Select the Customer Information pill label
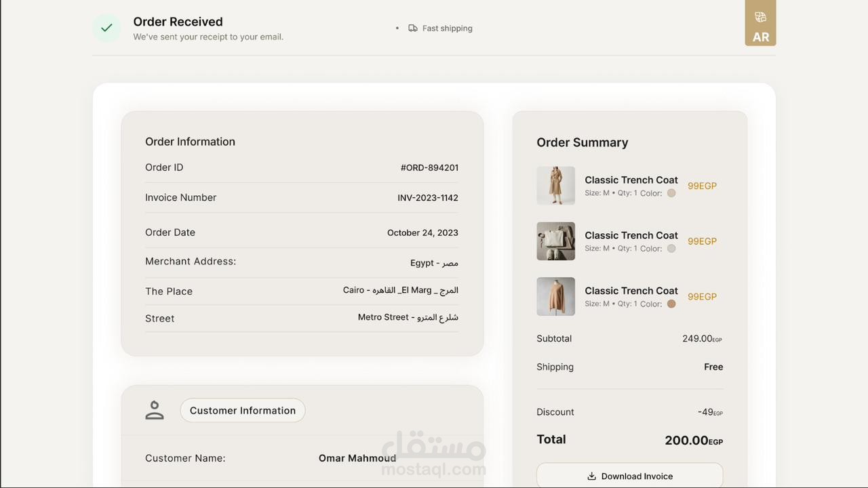868x488 pixels. [x=243, y=410]
